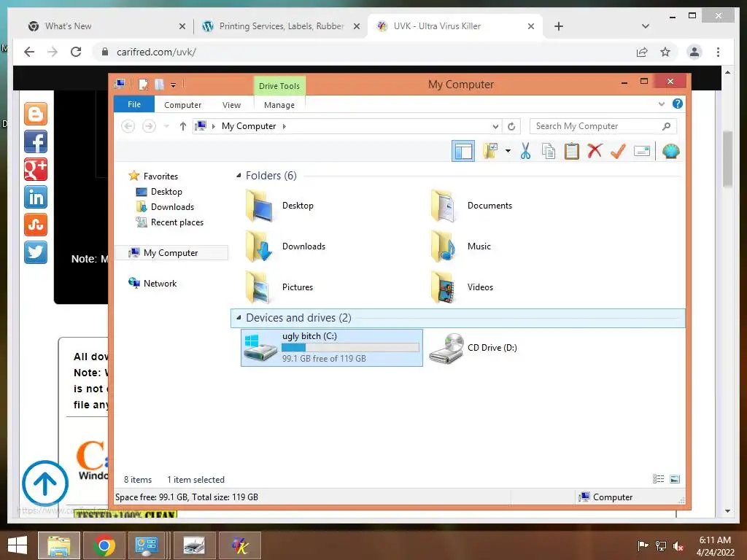Open address bar history dropdown
Image resolution: width=747 pixels, height=560 pixels.
pyautogui.click(x=495, y=126)
